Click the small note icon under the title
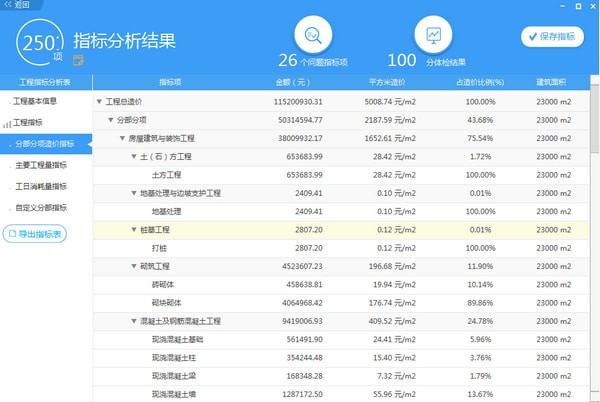 coord(79,61)
